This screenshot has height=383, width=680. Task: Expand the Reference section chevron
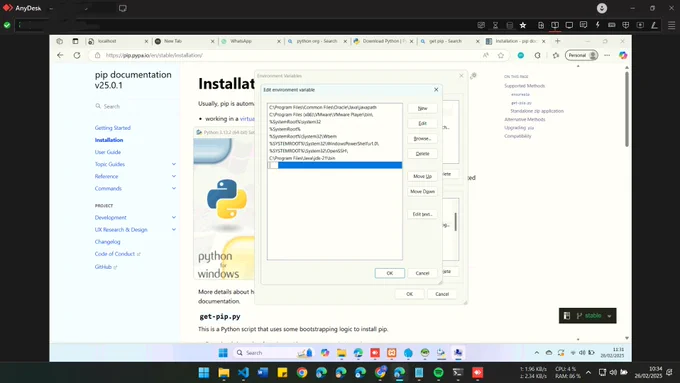173,177
